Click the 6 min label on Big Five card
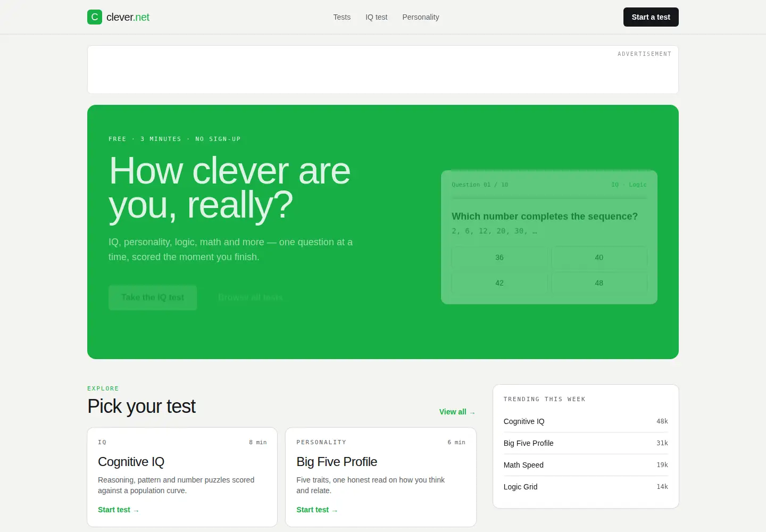 456,442
